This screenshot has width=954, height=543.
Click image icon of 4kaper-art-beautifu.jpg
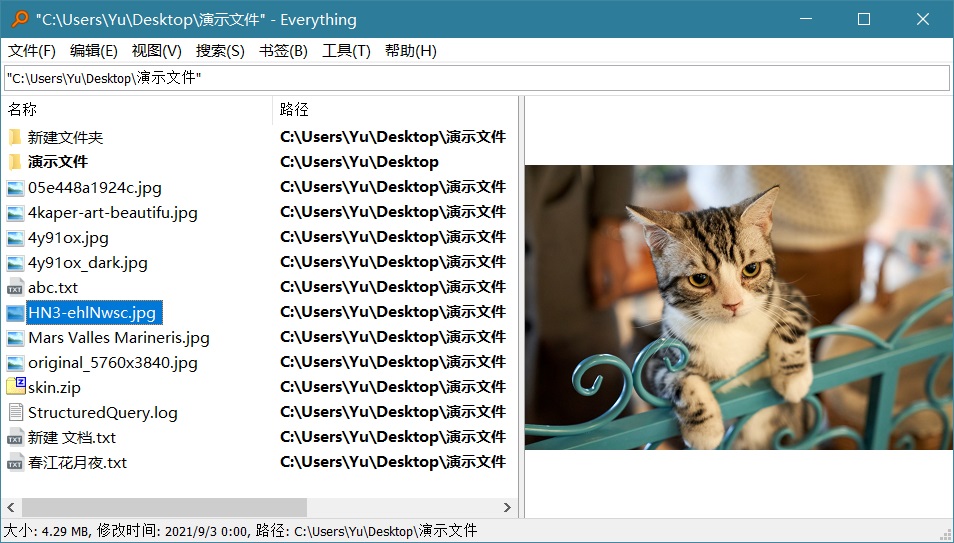point(15,213)
